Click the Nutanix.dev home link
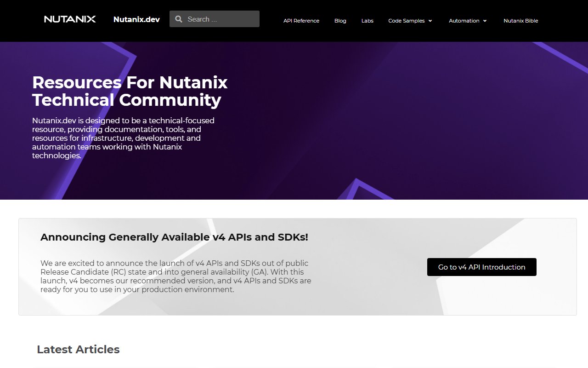The width and height of the screenshot is (588, 368). [x=136, y=19]
